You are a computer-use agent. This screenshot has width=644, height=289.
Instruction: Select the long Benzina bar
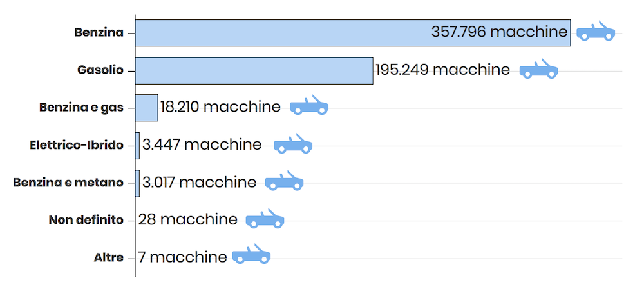pyautogui.click(x=353, y=33)
